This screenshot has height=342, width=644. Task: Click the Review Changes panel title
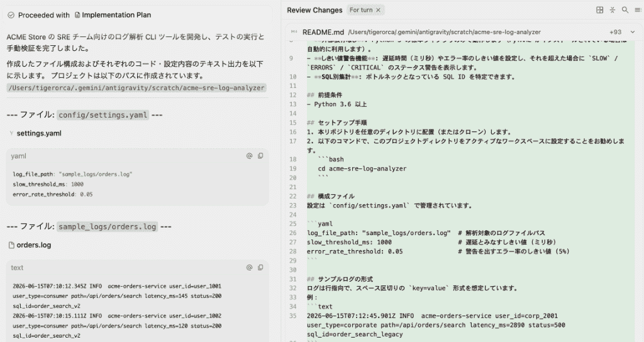click(x=314, y=10)
